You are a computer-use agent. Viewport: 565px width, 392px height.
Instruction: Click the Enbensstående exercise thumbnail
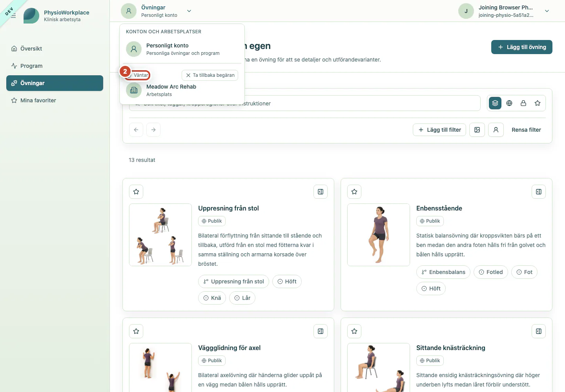(379, 235)
